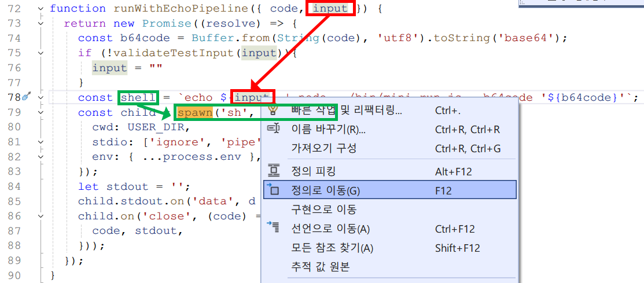
Task: Toggle the fold chevron at line 82
Action: coord(41,157)
